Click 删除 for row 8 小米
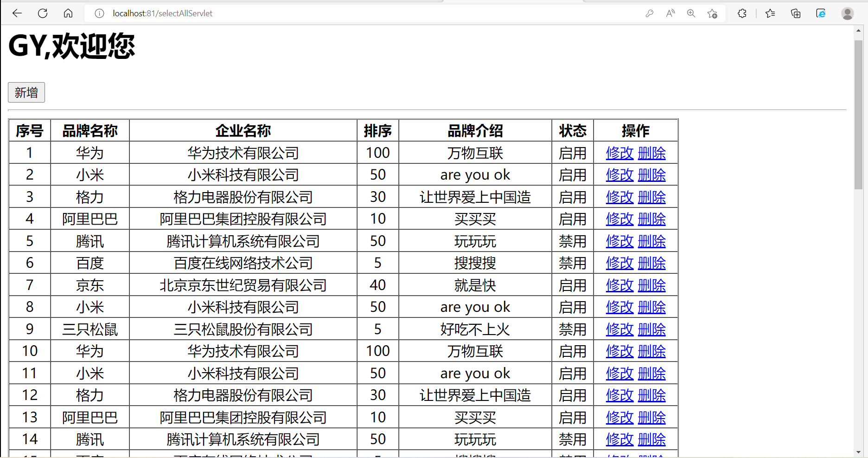Screen dimensions: 868x458 (x=652, y=307)
